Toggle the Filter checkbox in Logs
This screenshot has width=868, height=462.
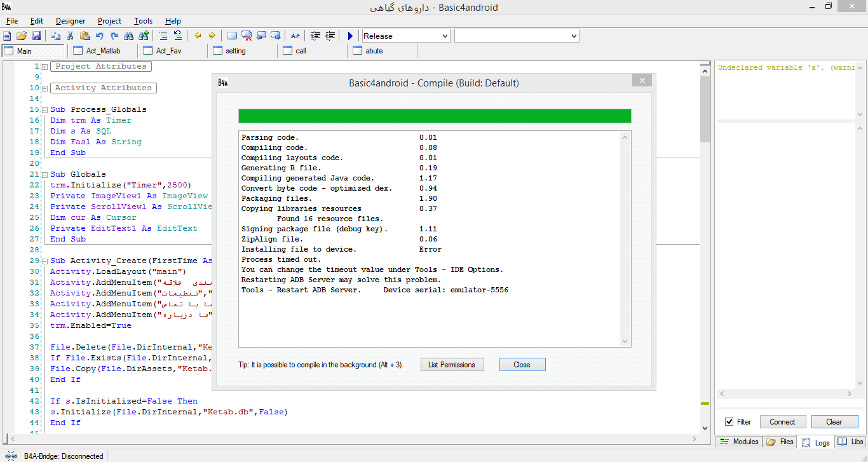[x=729, y=422]
